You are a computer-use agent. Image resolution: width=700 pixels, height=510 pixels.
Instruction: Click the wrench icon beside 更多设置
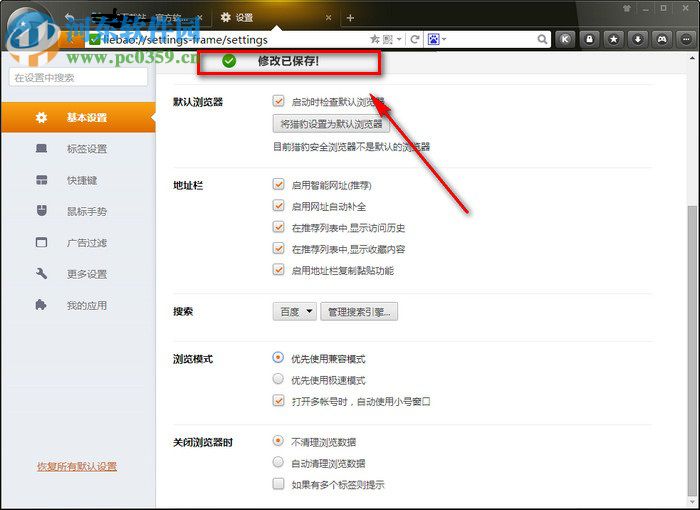tap(41, 273)
